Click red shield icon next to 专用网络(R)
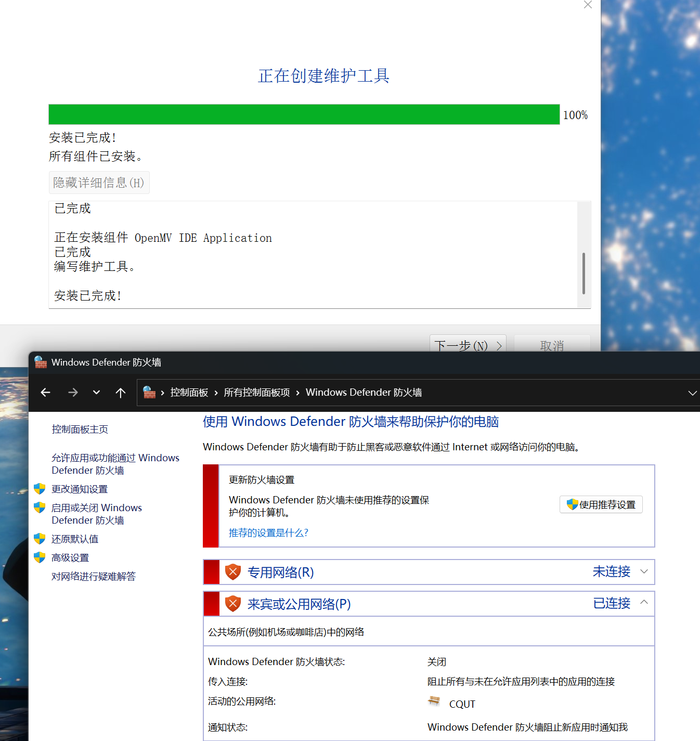The width and height of the screenshot is (700, 741). coord(233,572)
